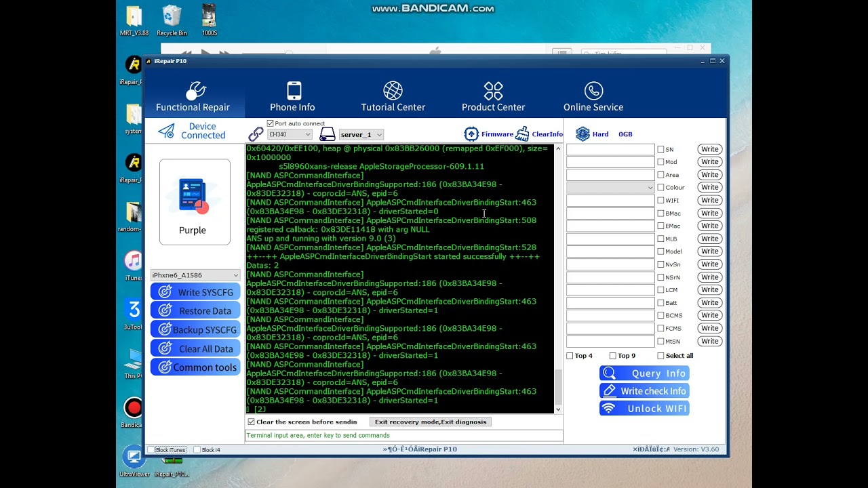Select the Purple mode thumbnail

(195, 202)
